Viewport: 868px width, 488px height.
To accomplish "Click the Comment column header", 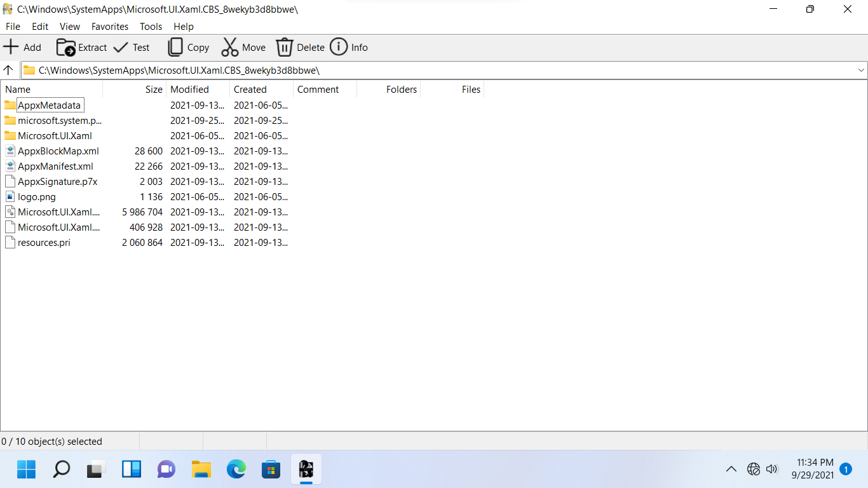I will [325, 90].
